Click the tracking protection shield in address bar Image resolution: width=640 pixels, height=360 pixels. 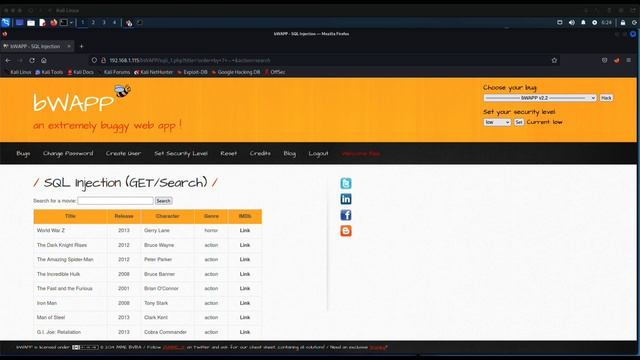pos(94,60)
